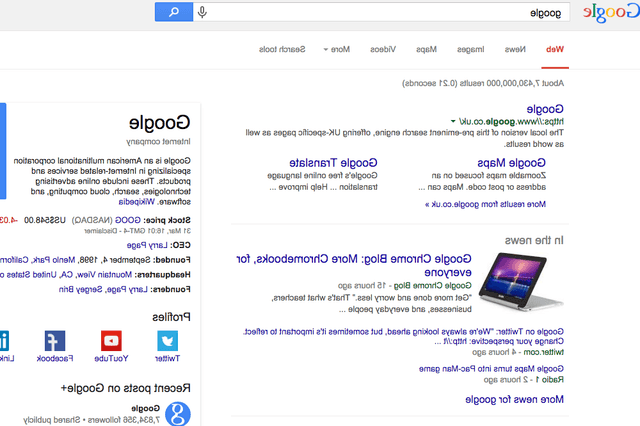This screenshot has width=640, height=426.
Task: Click the mirrored Google logo
Action: [x=611, y=13]
